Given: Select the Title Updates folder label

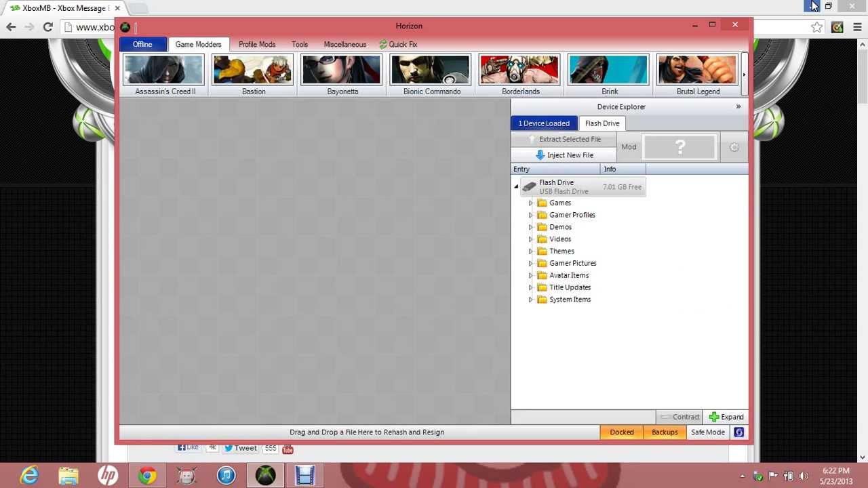Looking at the screenshot, I should [570, 287].
